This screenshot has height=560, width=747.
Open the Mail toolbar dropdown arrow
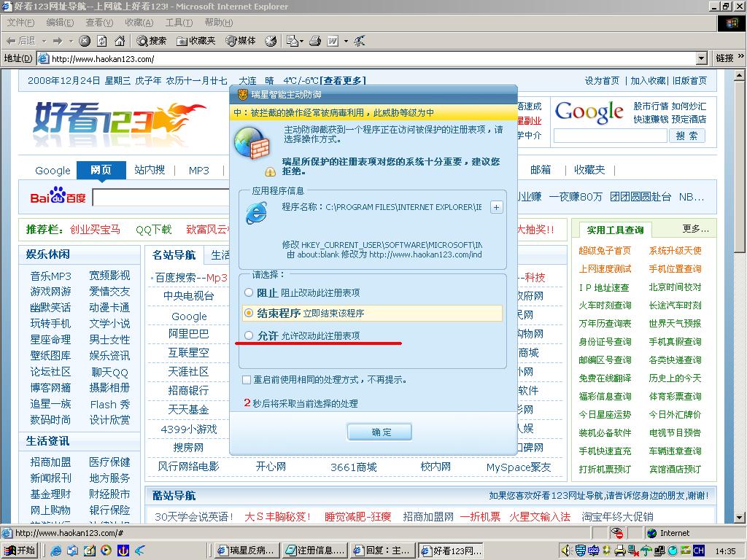(301, 41)
